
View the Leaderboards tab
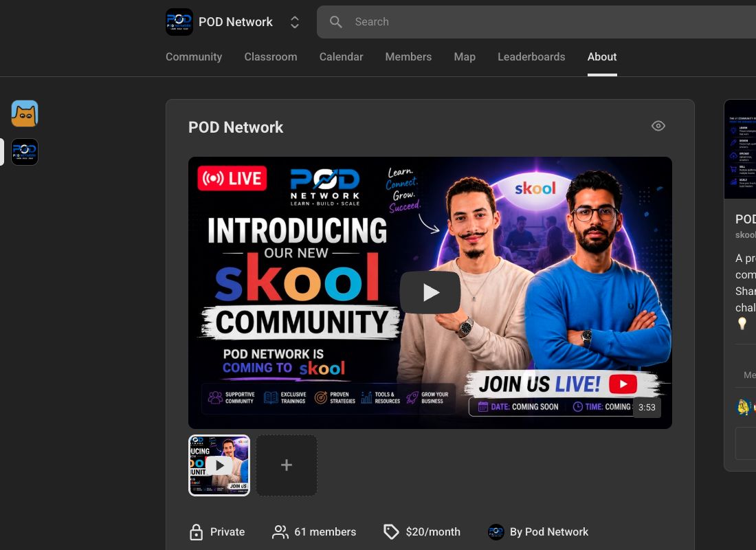click(x=531, y=56)
